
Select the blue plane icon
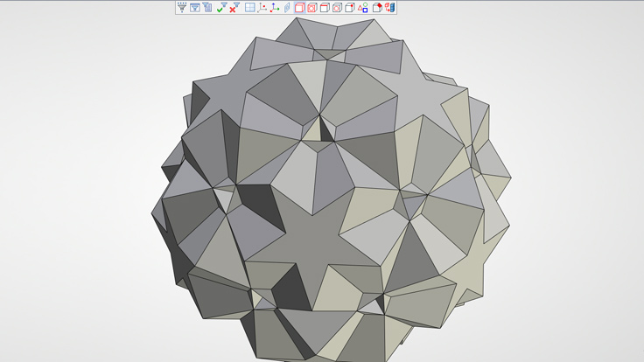[x=287, y=7]
